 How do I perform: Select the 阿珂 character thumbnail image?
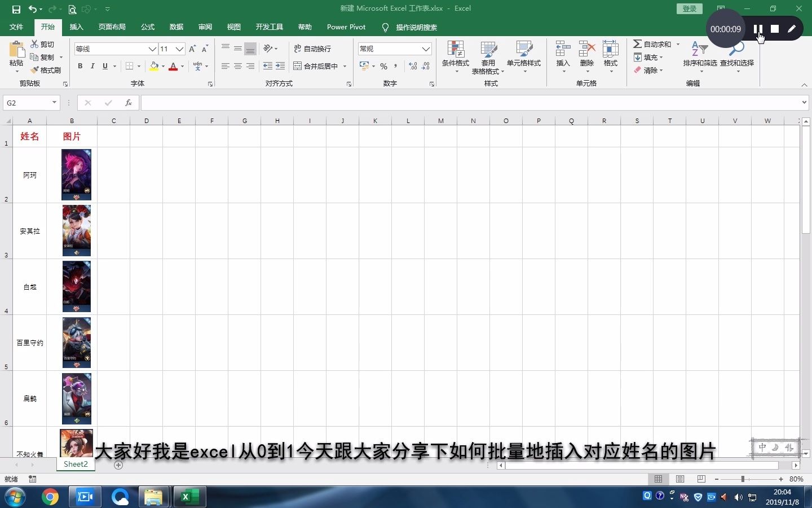tap(76, 175)
